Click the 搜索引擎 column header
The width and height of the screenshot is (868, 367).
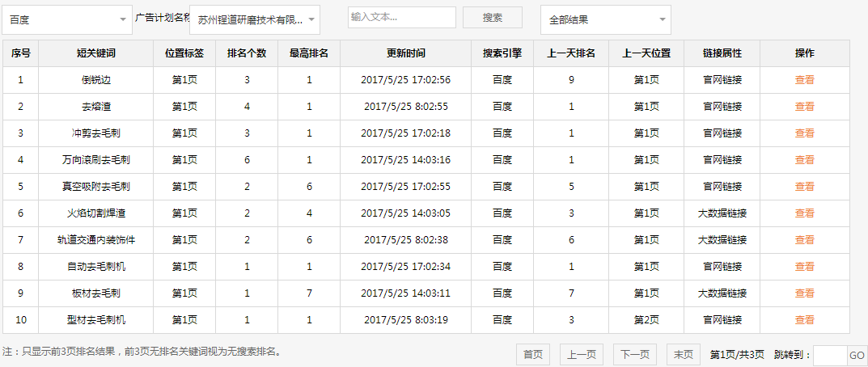click(502, 53)
